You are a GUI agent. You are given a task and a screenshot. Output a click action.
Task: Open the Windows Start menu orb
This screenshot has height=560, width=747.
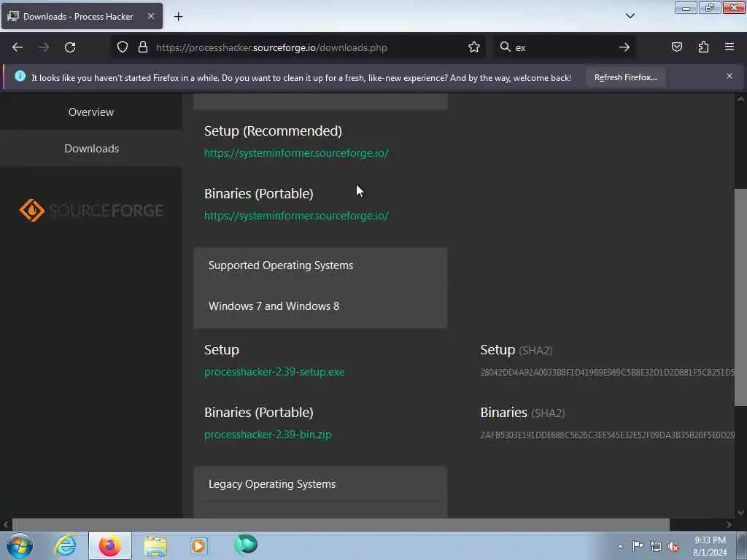pyautogui.click(x=20, y=545)
